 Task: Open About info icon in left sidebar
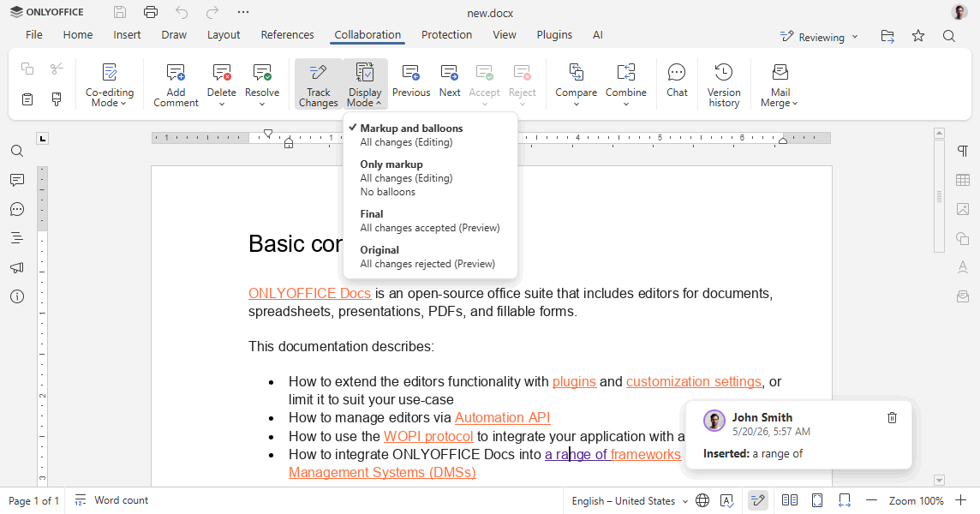coord(17,296)
